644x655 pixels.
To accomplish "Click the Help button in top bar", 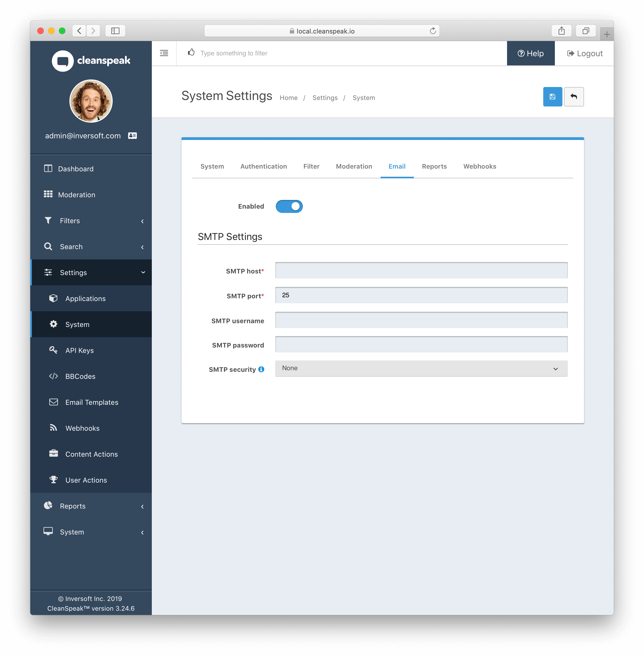I will click(531, 53).
